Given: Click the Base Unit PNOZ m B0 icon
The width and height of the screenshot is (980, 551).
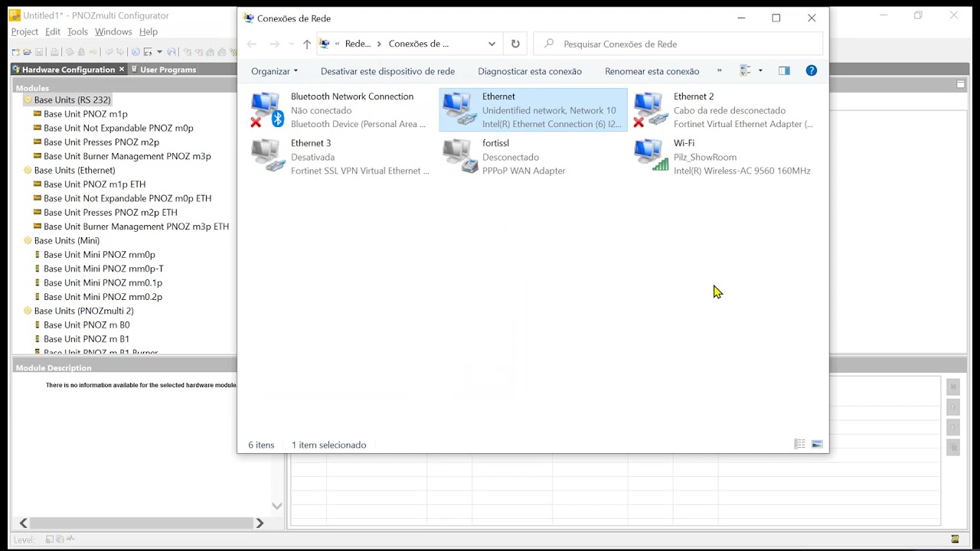Looking at the screenshot, I should click(x=38, y=324).
